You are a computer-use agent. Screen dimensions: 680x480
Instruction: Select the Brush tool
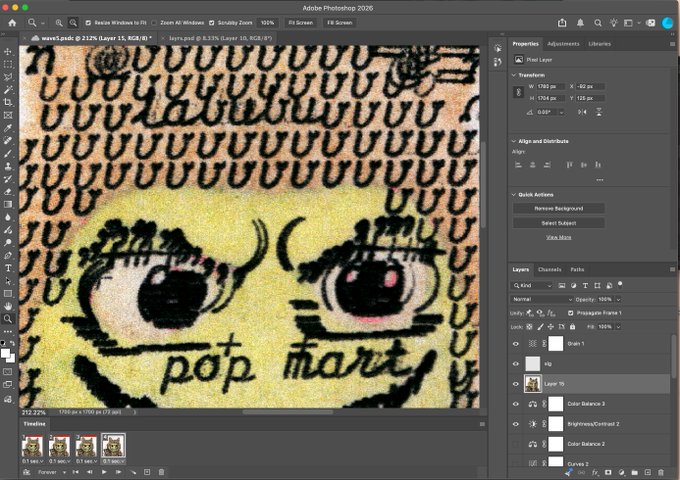coord(8,153)
